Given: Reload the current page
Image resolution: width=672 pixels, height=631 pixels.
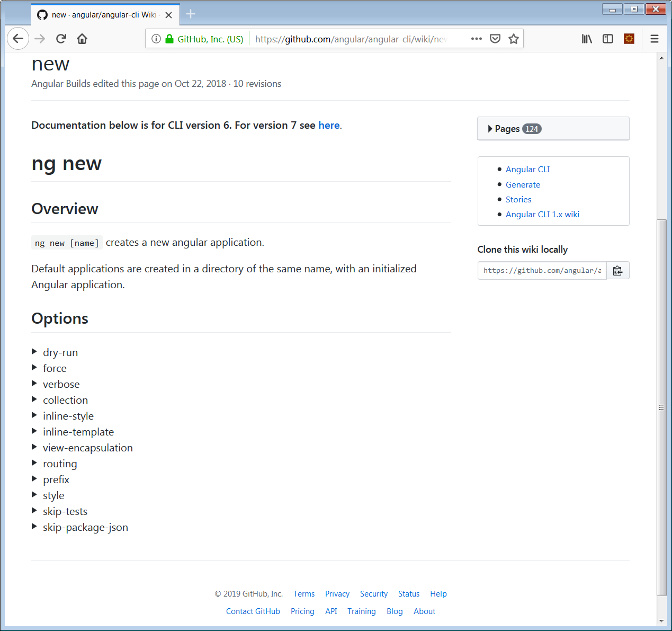Looking at the screenshot, I should click(x=61, y=38).
